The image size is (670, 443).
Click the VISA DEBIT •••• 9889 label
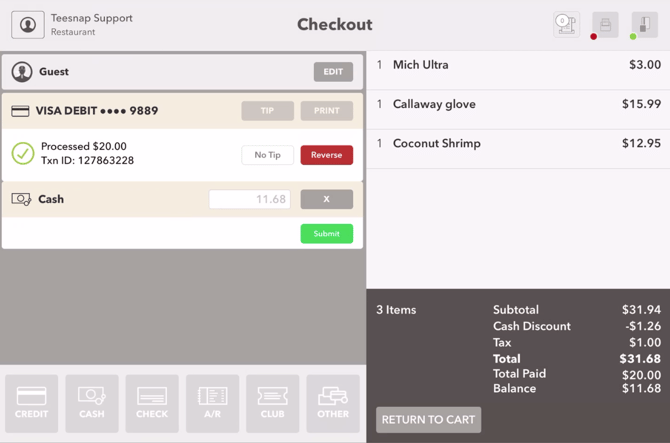tap(97, 111)
